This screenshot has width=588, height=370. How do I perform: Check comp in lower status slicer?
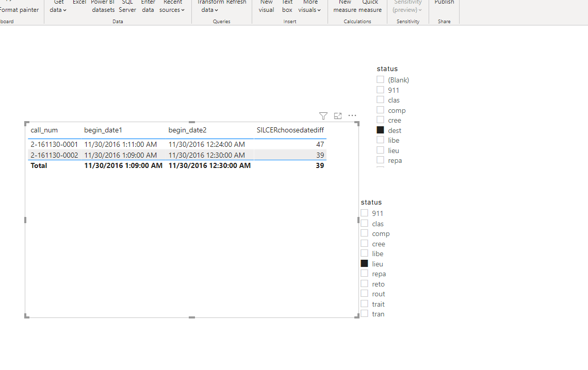pos(364,233)
